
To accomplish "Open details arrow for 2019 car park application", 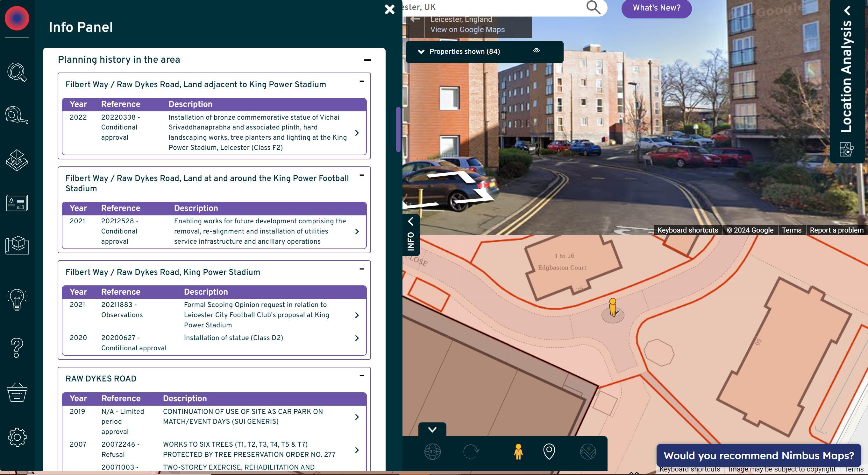I will [357, 417].
